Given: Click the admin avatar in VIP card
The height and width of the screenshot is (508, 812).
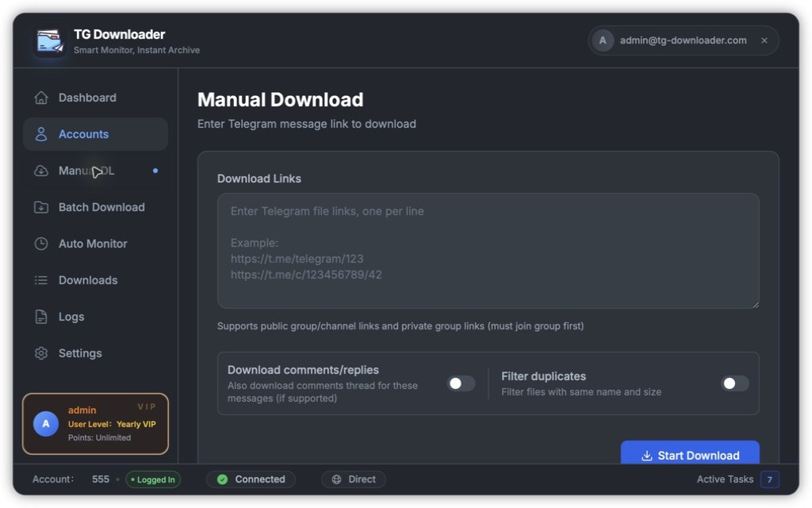Looking at the screenshot, I should tap(46, 424).
